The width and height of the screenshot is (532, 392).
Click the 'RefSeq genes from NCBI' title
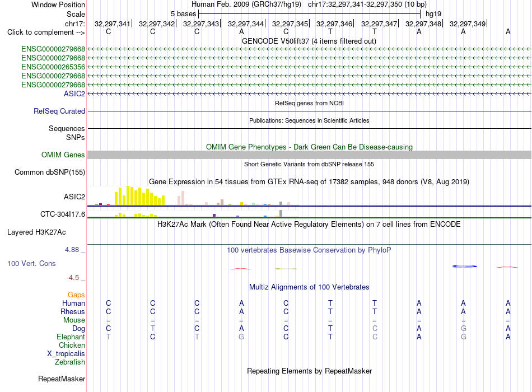coord(310,103)
